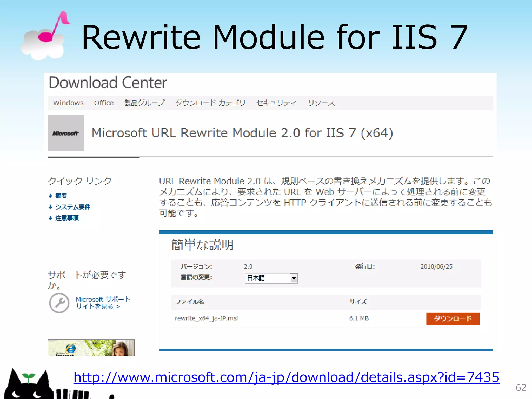Click the arrow icon beside 概要
The image size is (532, 399).
[50, 196]
